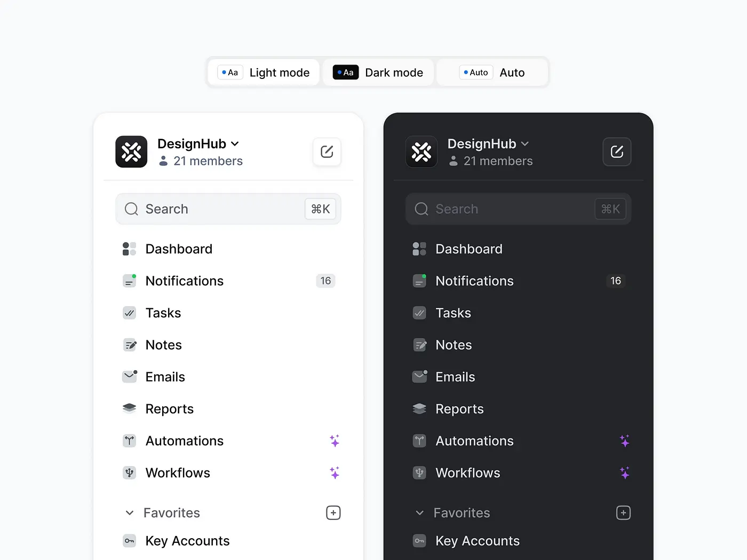Collapse the Favorites section in light sidebar
The height and width of the screenshot is (560, 747).
point(130,513)
